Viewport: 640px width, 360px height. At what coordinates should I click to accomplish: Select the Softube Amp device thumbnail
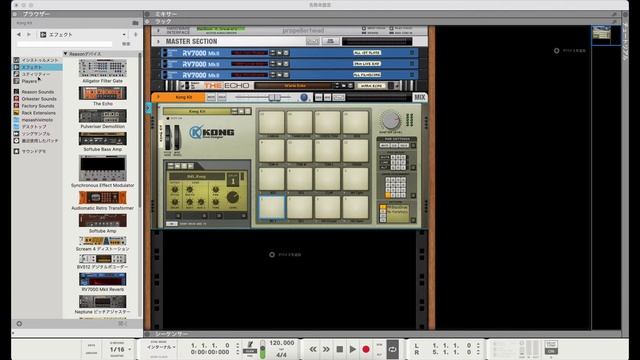pos(102,220)
